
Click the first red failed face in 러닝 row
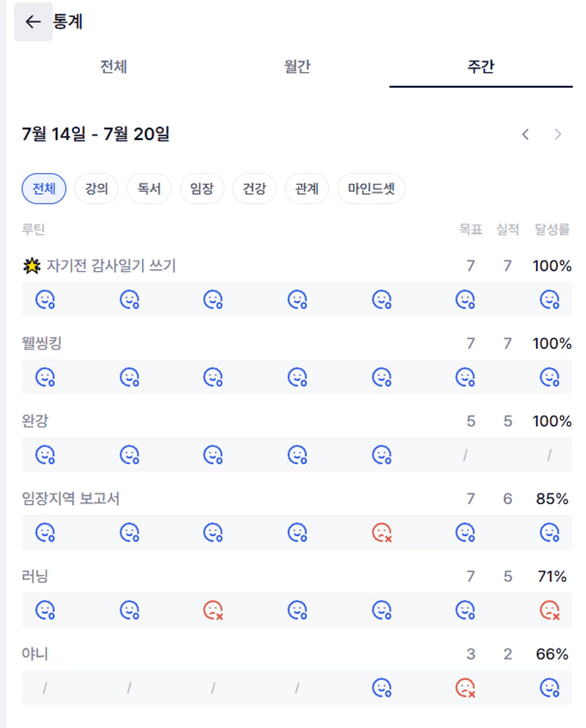pyautogui.click(x=213, y=610)
